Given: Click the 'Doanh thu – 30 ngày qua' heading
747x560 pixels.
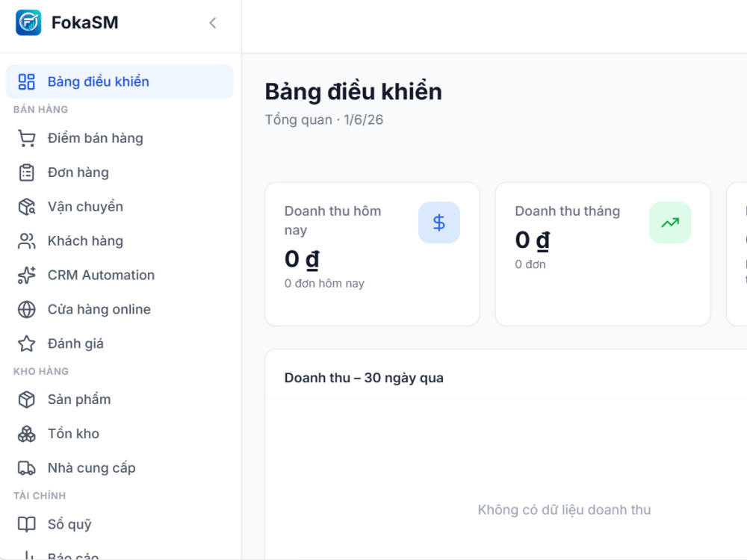Looking at the screenshot, I should [364, 378].
